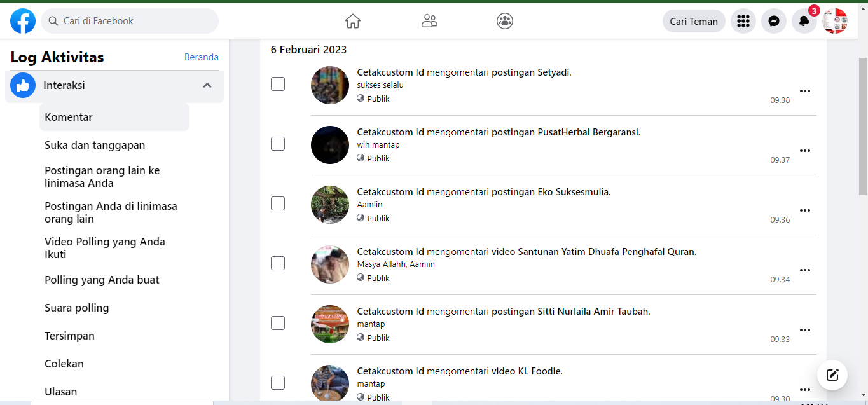Open the Friends icon in top navigation
Viewport: 868px width, 405px height.
[x=429, y=21]
